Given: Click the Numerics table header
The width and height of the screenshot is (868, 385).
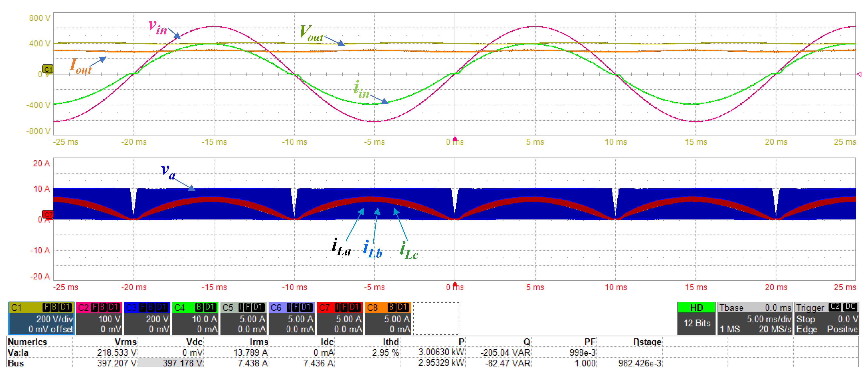Looking at the screenshot, I should click(27, 342).
